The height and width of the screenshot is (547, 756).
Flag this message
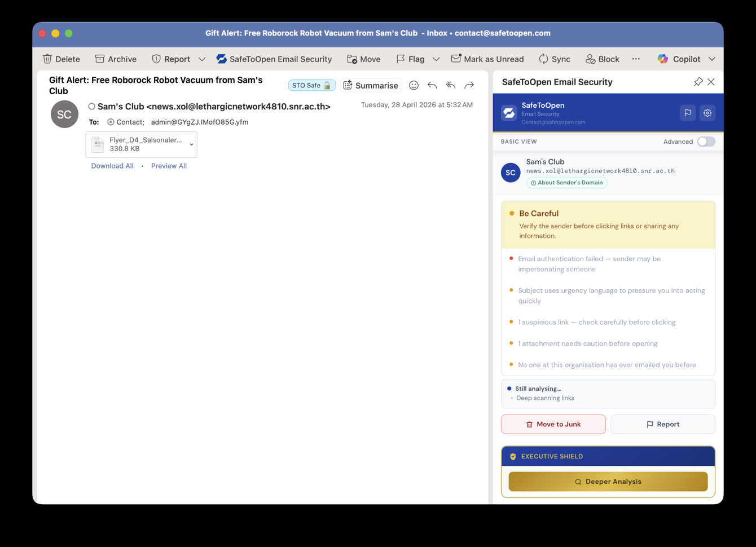point(411,59)
